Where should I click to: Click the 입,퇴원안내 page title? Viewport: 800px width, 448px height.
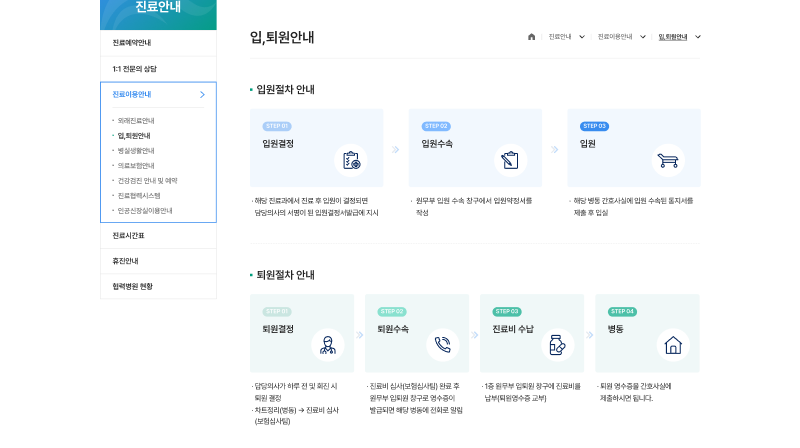click(x=282, y=37)
